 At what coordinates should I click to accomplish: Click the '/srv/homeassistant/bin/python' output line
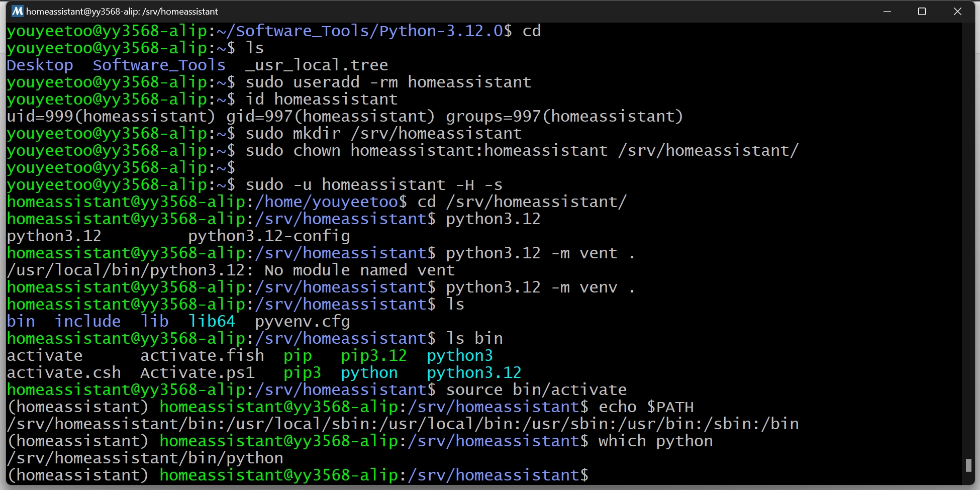145,458
